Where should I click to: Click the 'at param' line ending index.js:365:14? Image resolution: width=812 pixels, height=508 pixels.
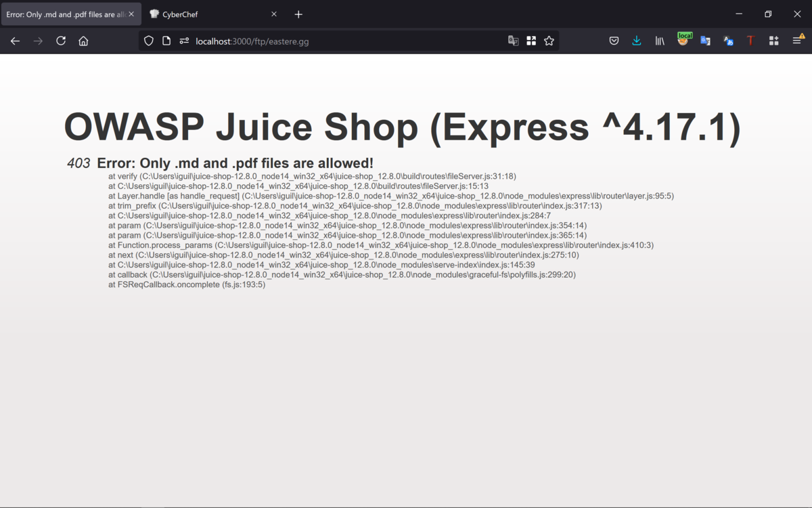tap(347, 236)
